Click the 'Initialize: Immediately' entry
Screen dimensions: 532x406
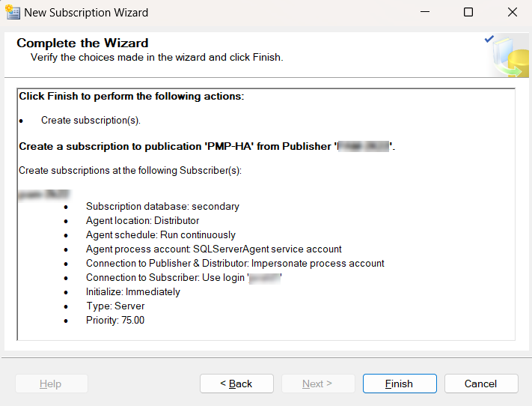132,291
